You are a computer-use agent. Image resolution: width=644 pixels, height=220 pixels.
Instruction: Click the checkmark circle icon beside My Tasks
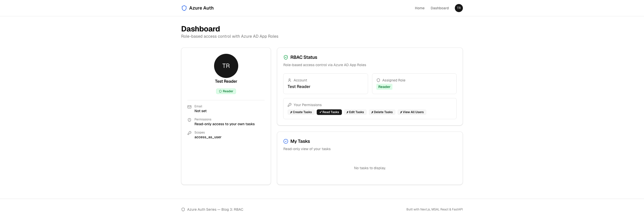click(286, 141)
